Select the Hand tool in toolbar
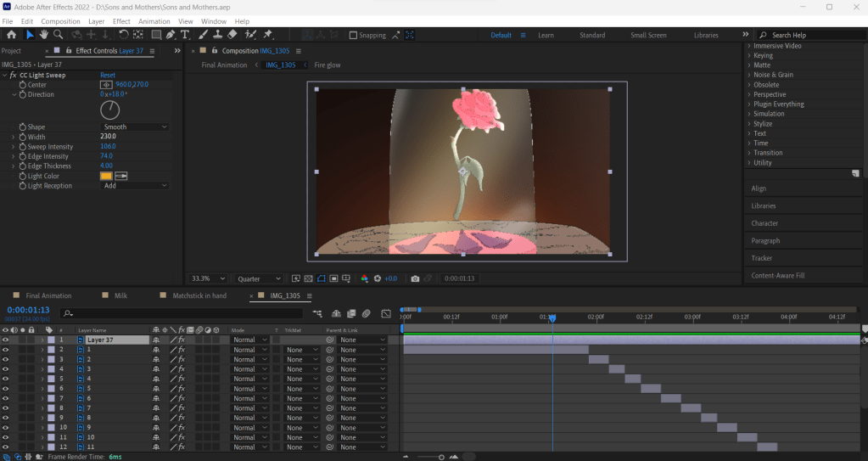 pyautogui.click(x=43, y=35)
